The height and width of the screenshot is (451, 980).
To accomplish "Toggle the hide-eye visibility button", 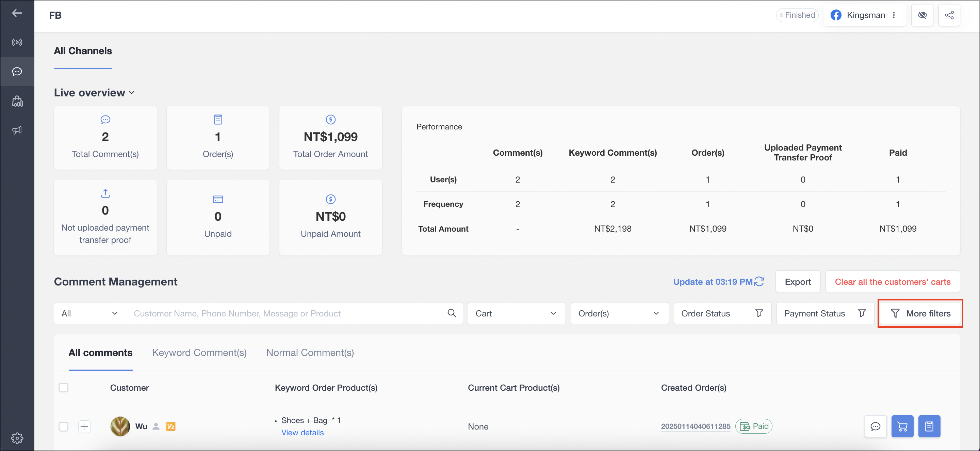I will coord(922,15).
